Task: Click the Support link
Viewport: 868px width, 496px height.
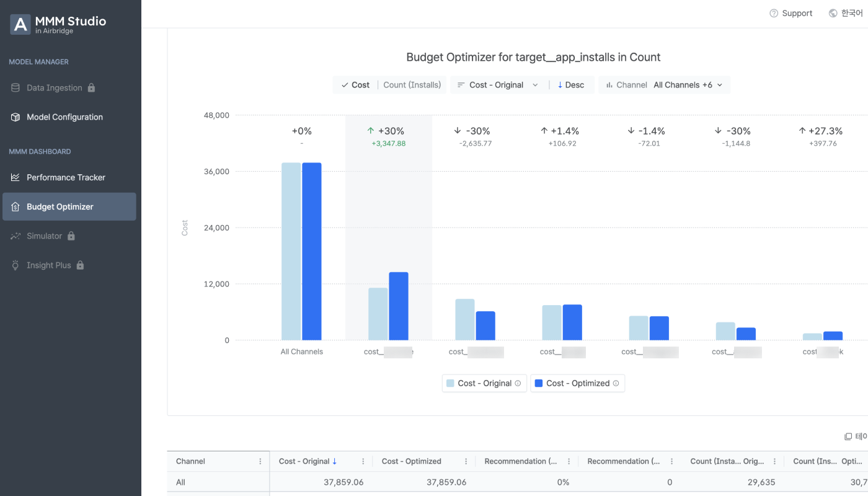Action: (x=790, y=13)
